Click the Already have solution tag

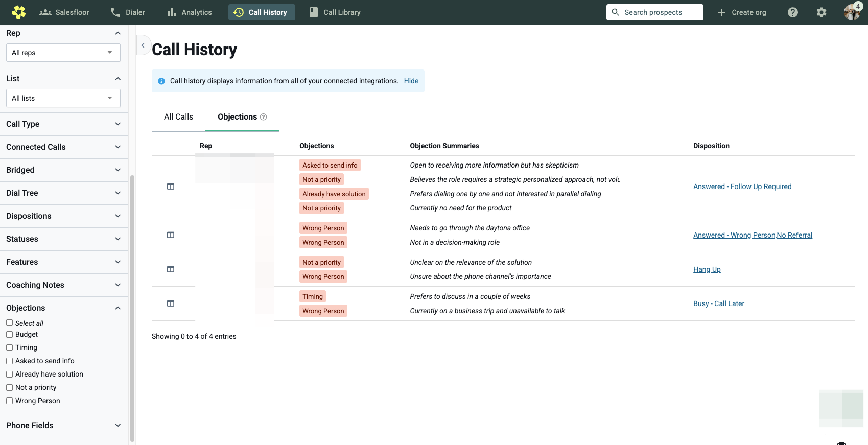point(334,194)
